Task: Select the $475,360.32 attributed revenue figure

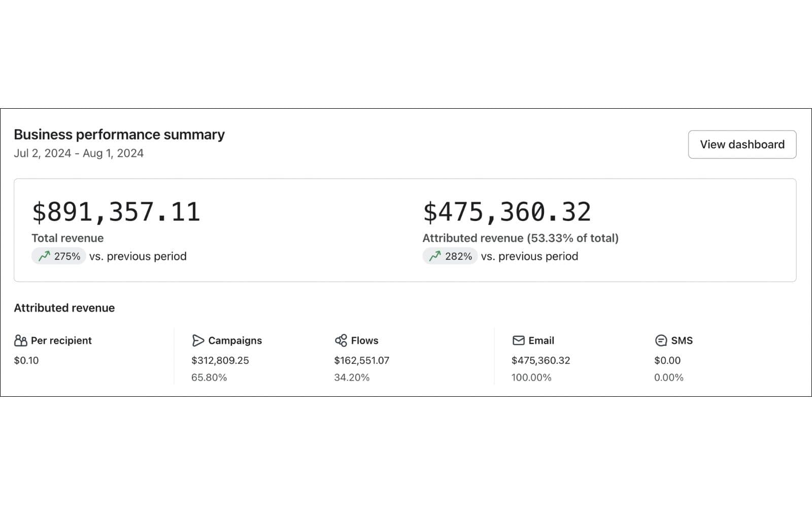Action: click(507, 212)
